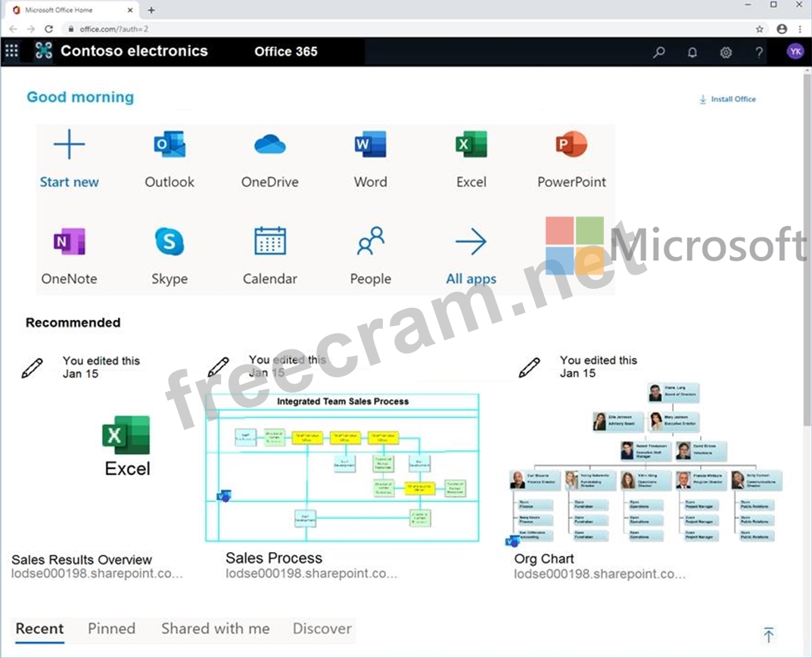The image size is (812, 658).
Task: Switch to the Pinned tab
Action: [111, 629]
